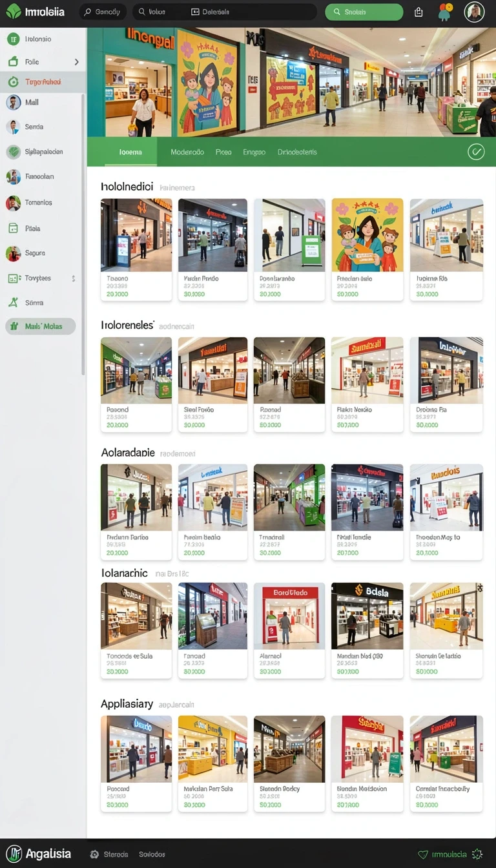
Task: Toggle the round checkmark in green bar
Action: [x=476, y=152]
